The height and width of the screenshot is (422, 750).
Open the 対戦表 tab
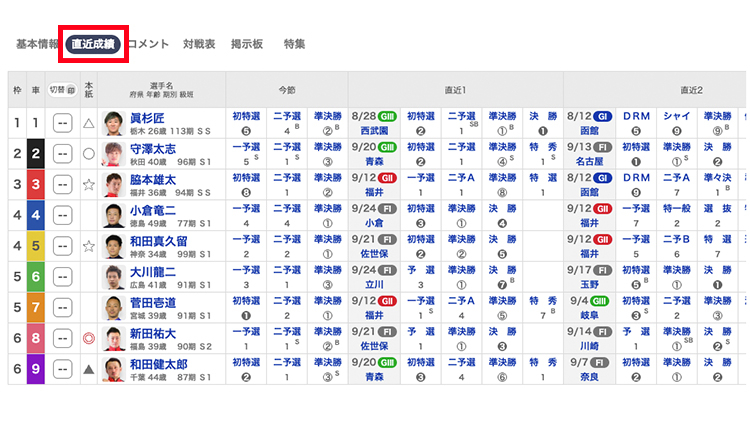click(201, 44)
